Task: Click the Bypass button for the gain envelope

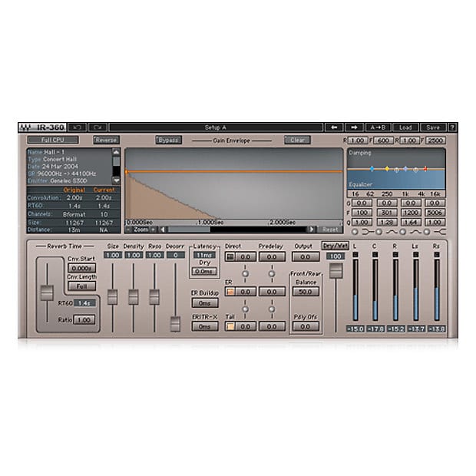Action: tap(168, 140)
